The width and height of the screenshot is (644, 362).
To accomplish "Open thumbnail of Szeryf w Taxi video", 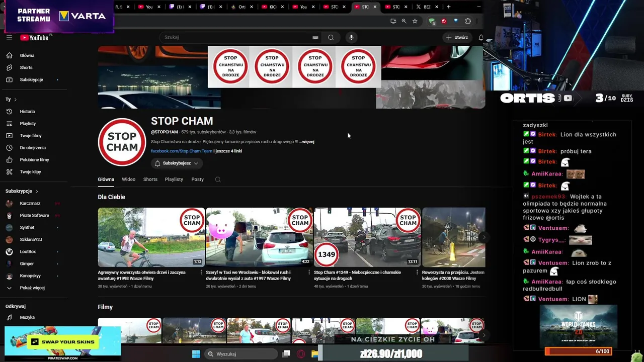I will coord(259,237).
